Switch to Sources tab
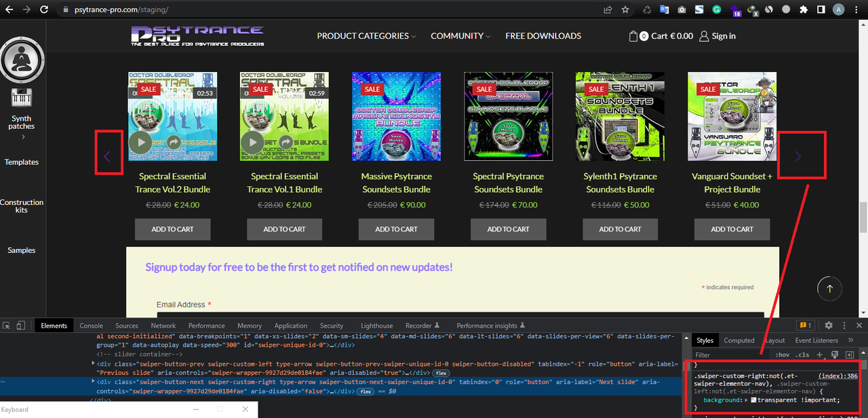Image resolution: width=868 pixels, height=418 pixels. 127,326
